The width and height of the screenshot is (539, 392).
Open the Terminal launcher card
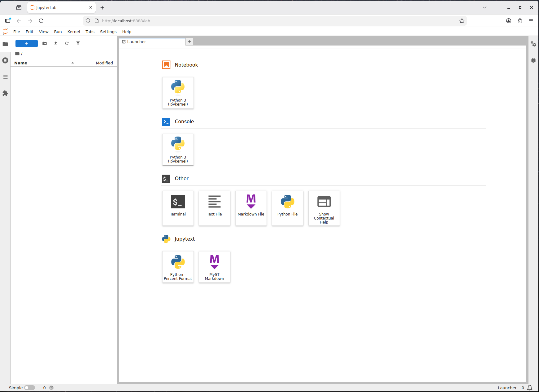click(178, 208)
